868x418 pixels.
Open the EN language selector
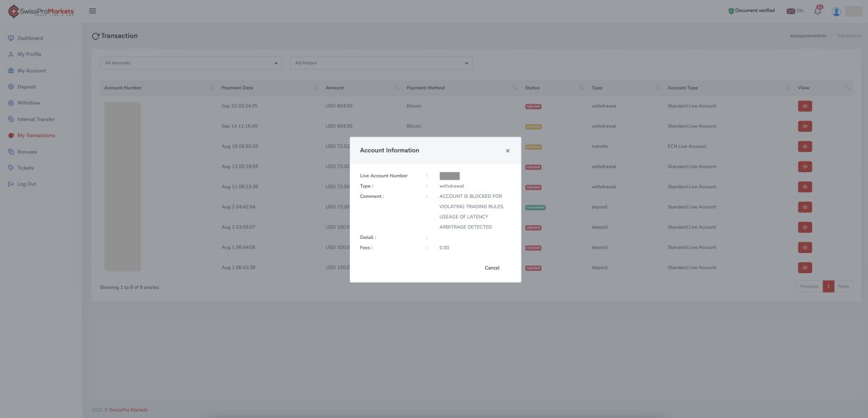(x=795, y=11)
